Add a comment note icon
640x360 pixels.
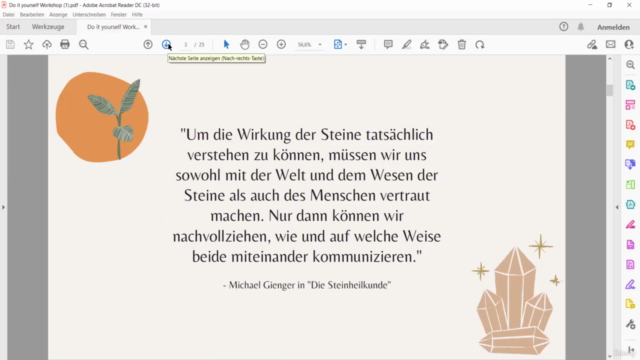pos(388,44)
